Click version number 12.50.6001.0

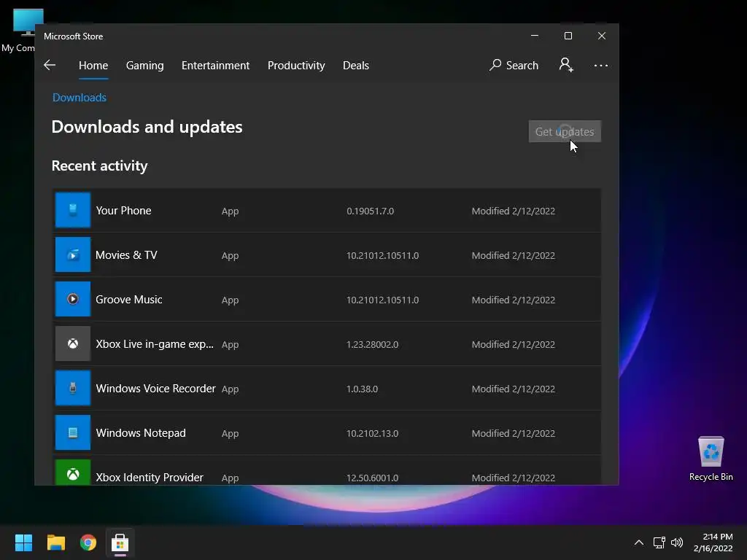tap(373, 478)
